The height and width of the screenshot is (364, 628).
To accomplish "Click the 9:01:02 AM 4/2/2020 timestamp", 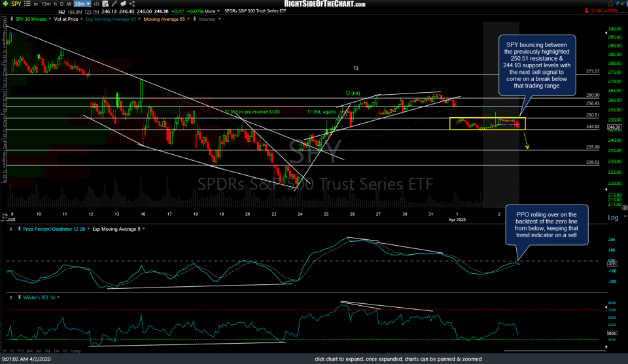I will (x=26, y=359).
